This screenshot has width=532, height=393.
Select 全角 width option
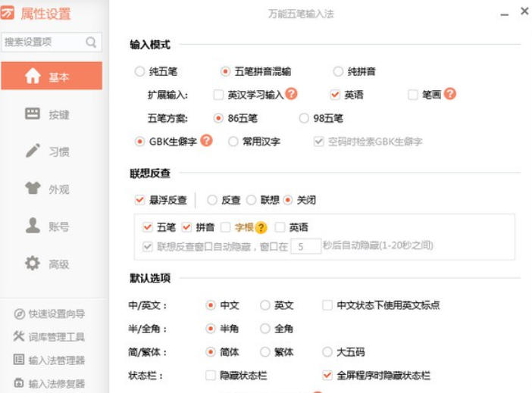[x=264, y=329]
